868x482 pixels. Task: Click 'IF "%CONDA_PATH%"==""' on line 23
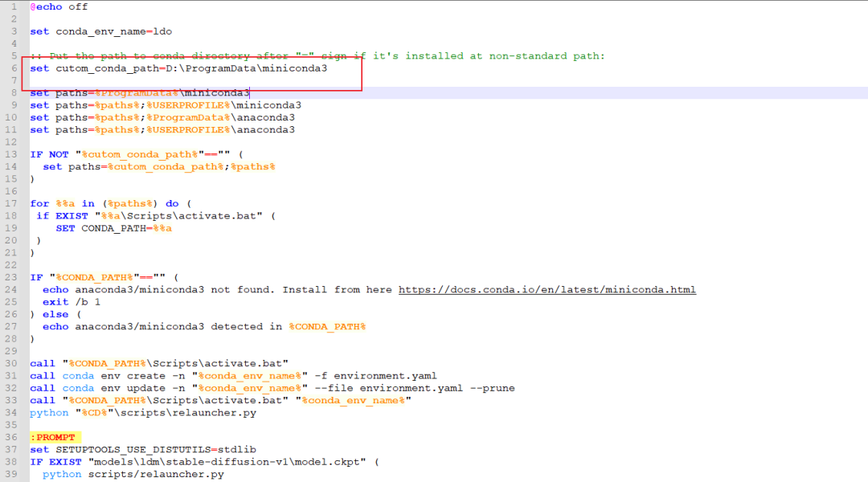click(x=97, y=277)
